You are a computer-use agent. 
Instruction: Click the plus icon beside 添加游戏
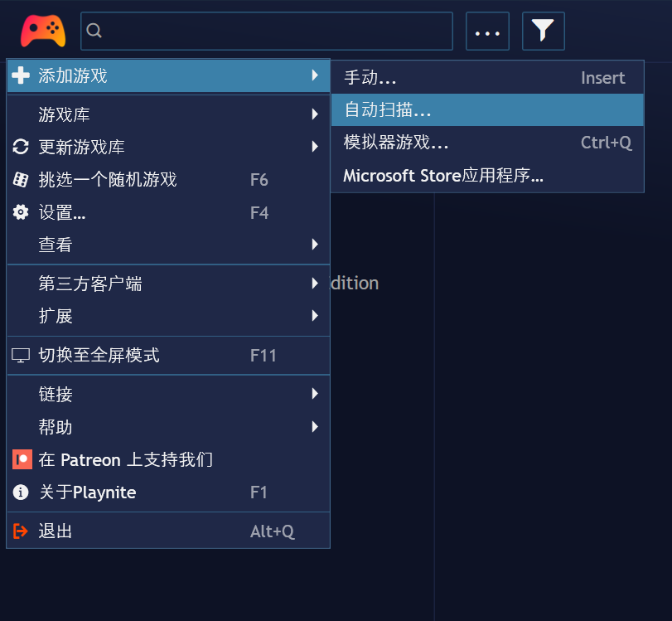coord(20,75)
